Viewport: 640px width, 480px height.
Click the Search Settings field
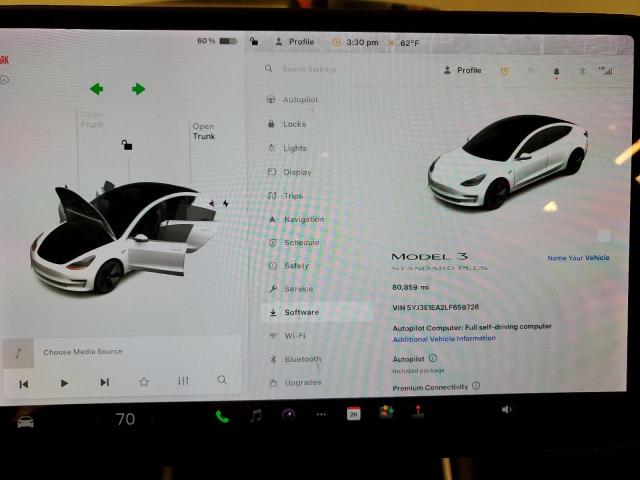[309, 69]
